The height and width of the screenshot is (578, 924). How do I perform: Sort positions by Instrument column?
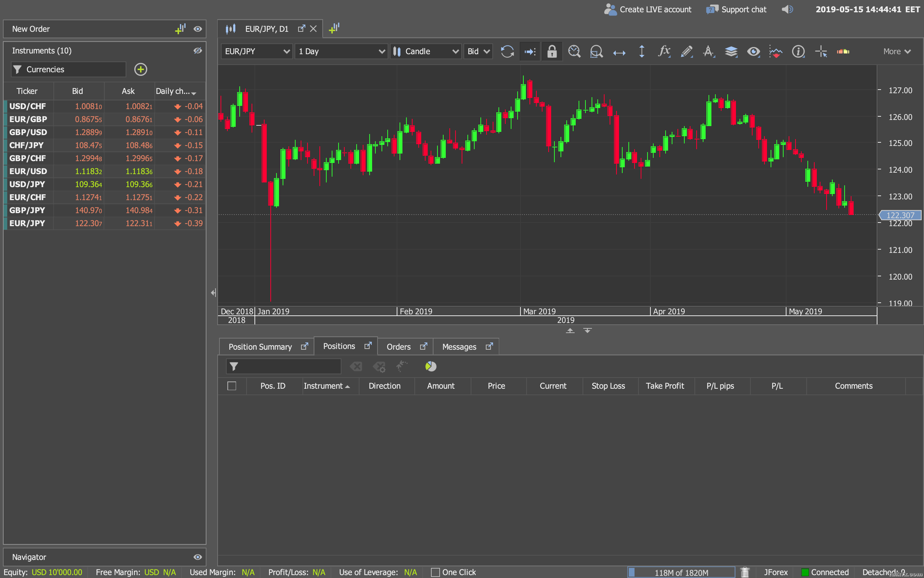[x=331, y=386]
